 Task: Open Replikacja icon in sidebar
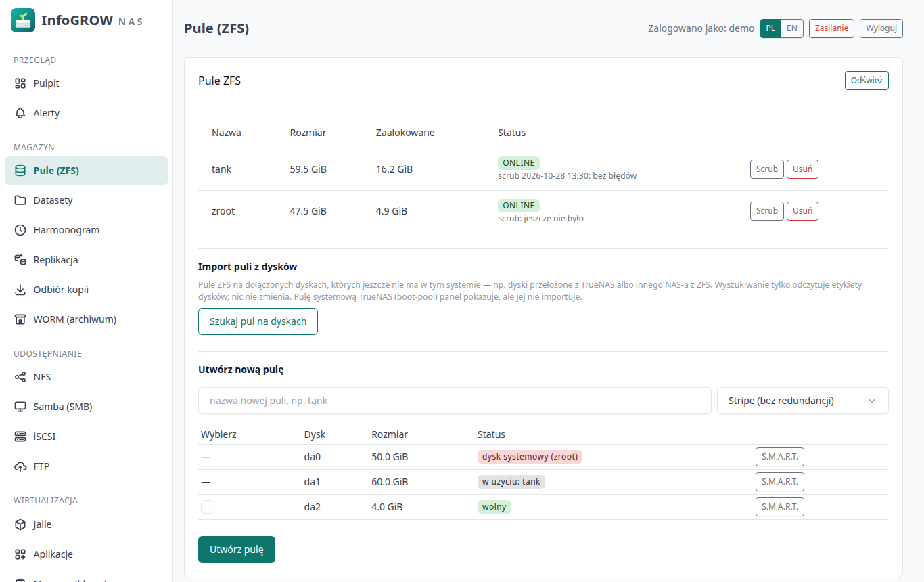(20, 260)
